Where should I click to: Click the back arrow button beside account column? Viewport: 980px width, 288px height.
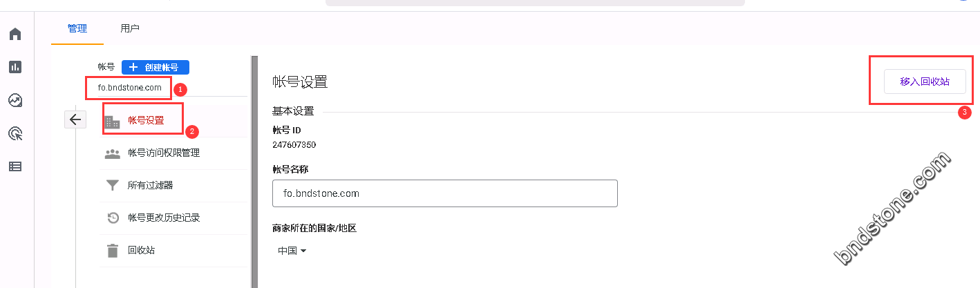coord(75,119)
